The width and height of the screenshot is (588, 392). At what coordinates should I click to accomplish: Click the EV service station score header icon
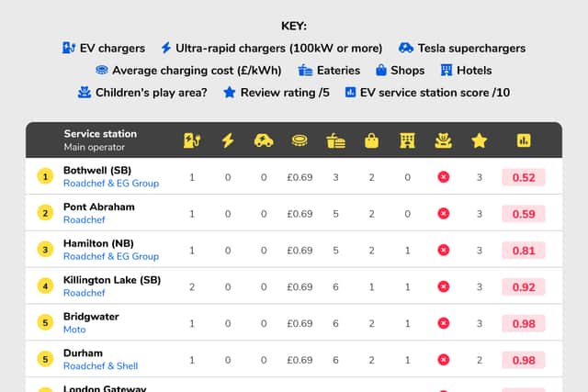point(524,140)
